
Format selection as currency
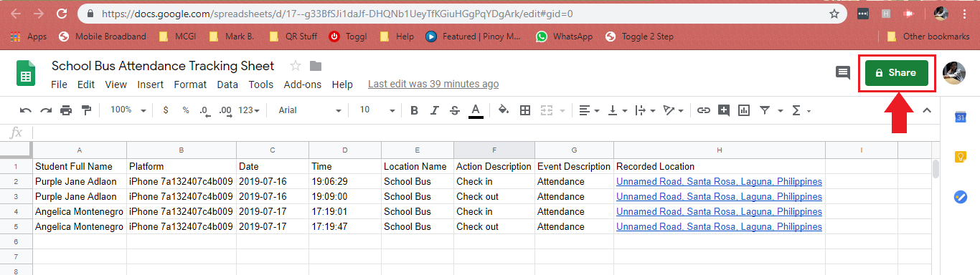click(166, 110)
